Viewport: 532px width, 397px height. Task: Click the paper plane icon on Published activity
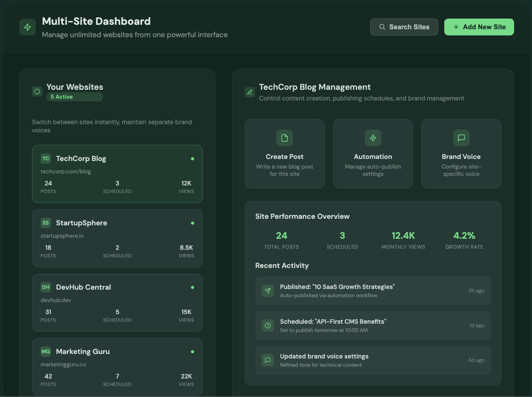tap(268, 291)
